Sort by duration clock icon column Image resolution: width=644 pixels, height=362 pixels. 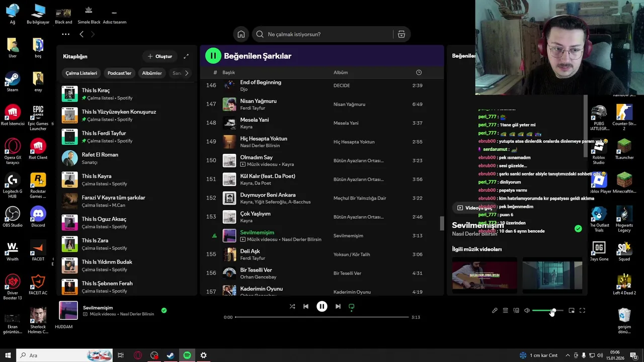point(419,72)
